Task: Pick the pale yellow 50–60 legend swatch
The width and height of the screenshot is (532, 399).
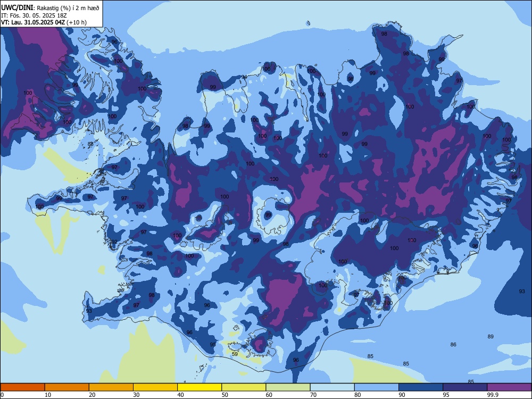Action: [244, 387]
